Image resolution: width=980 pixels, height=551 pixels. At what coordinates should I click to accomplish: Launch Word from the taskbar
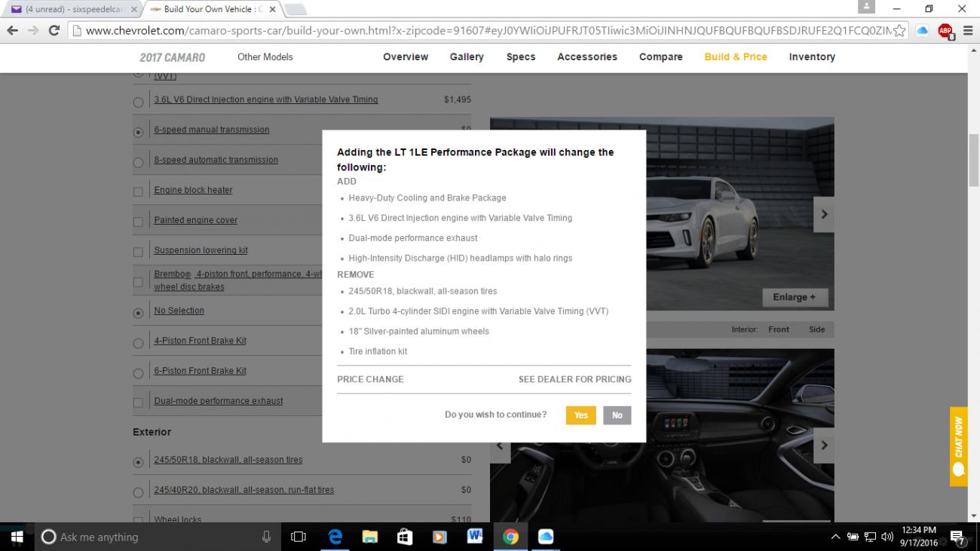(x=475, y=537)
